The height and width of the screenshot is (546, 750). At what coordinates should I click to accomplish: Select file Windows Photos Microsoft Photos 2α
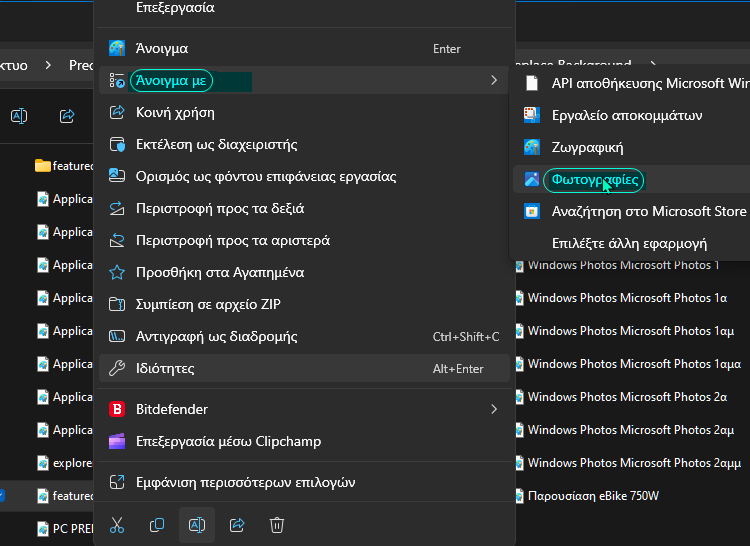click(627, 397)
